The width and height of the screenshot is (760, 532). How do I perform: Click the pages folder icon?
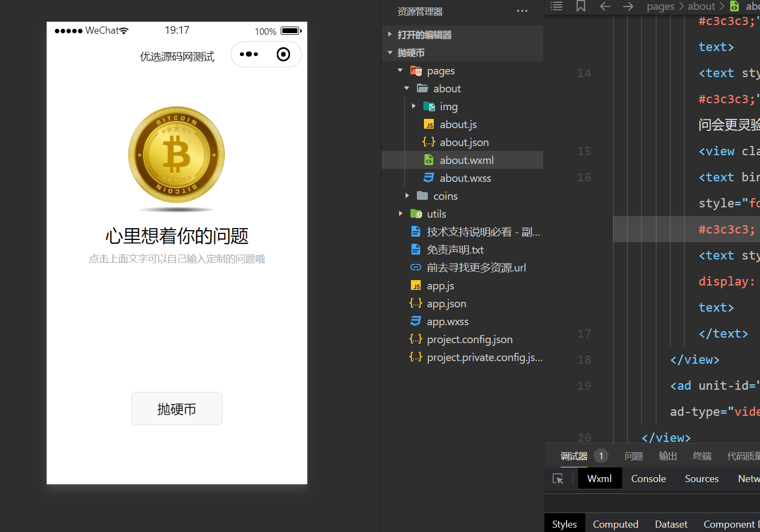(x=416, y=71)
